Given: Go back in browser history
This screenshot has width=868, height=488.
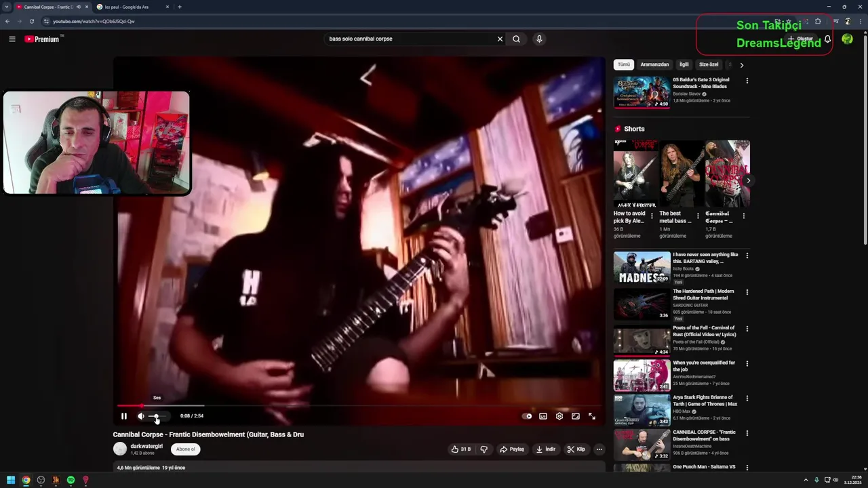Looking at the screenshot, I should [x=7, y=21].
